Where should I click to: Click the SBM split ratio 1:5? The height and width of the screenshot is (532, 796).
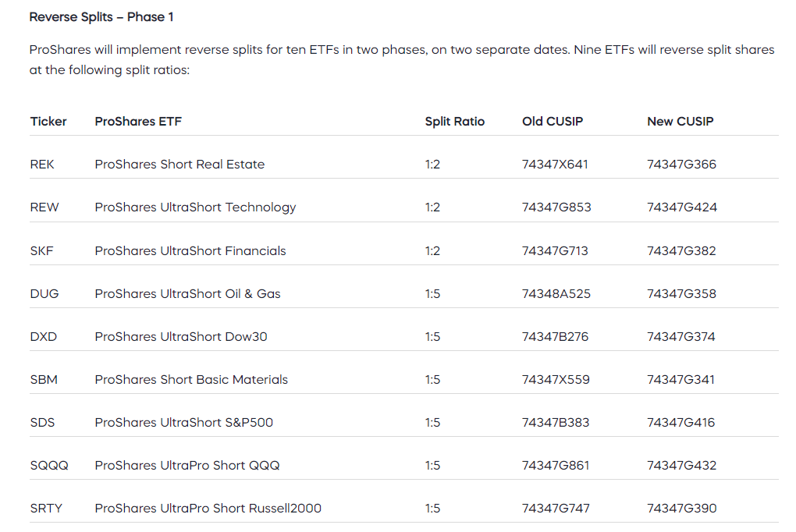click(x=432, y=380)
